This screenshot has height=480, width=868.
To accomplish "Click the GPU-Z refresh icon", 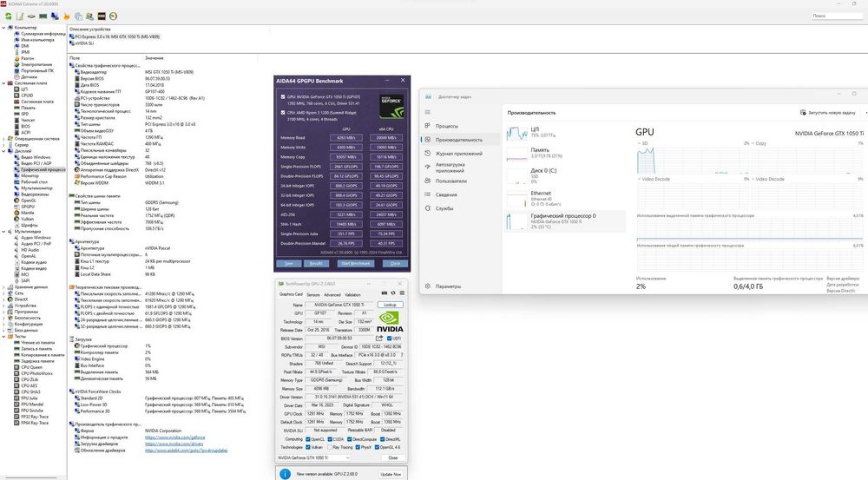I will coord(393,293).
